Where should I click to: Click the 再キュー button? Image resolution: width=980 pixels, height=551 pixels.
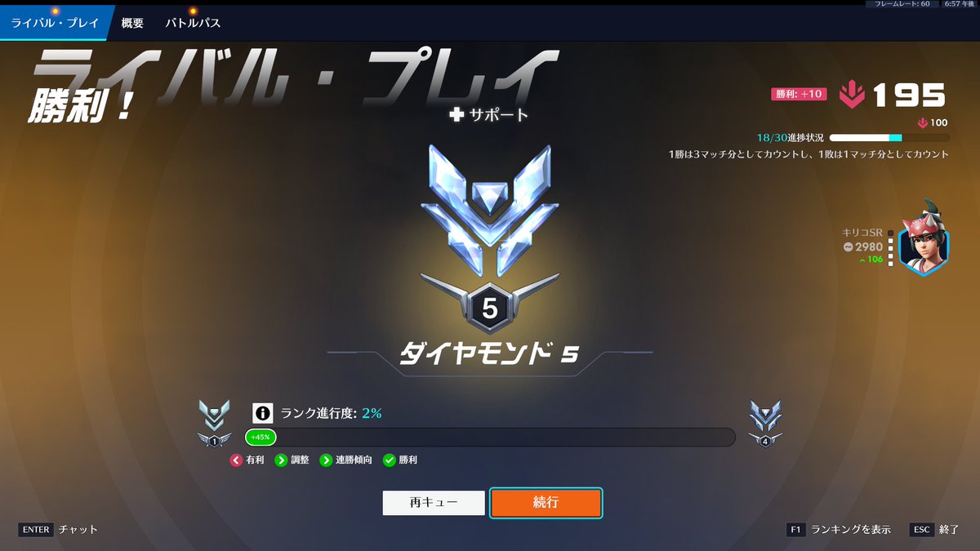pos(434,503)
